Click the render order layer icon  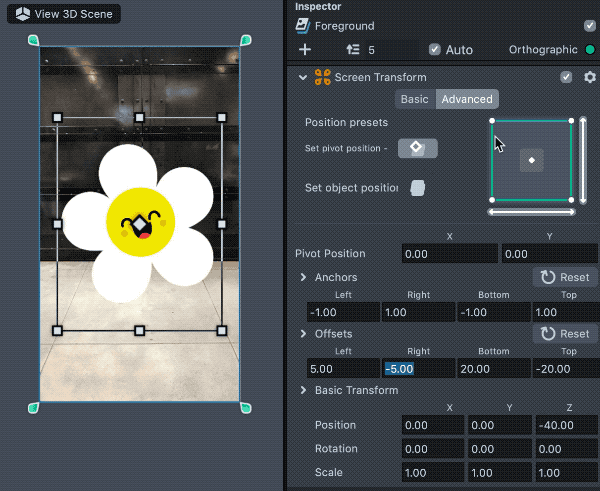click(x=352, y=49)
